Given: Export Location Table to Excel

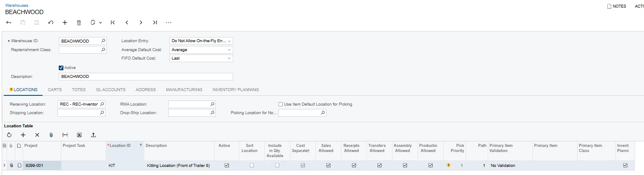Looking at the screenshot, I should coord(79,135).
